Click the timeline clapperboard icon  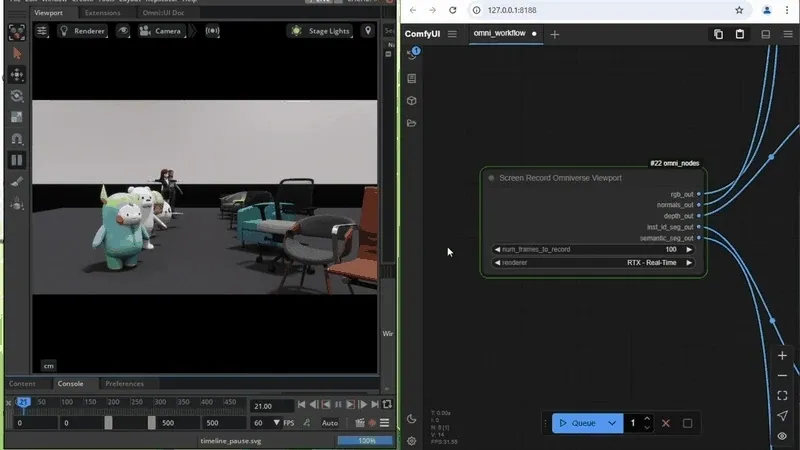tap(360, 422)
